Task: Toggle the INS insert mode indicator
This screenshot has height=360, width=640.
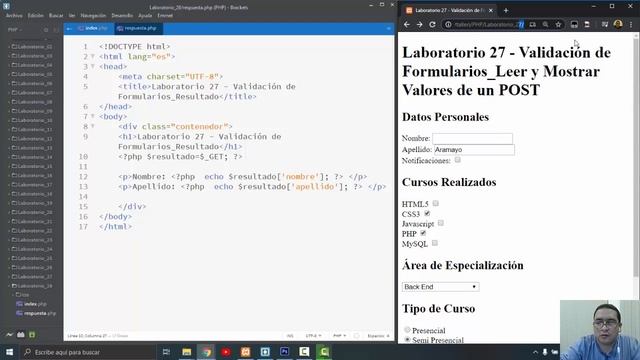Action: [x=290, y=336]
